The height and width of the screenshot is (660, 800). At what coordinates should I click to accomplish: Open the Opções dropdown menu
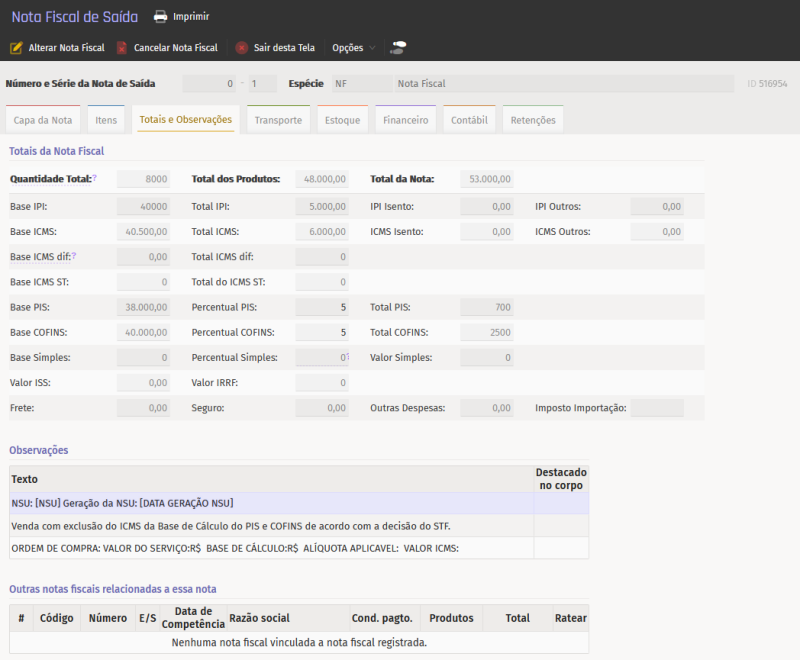tap(353, 48)
